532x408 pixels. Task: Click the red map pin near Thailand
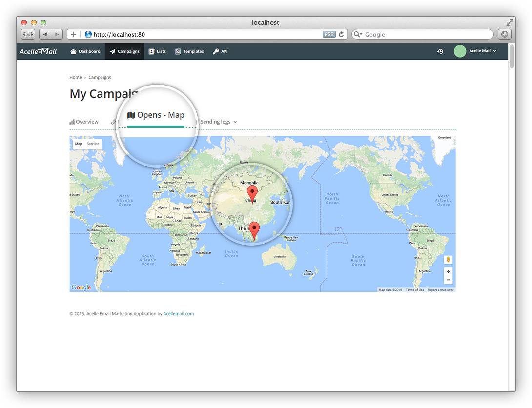[254, 231]
